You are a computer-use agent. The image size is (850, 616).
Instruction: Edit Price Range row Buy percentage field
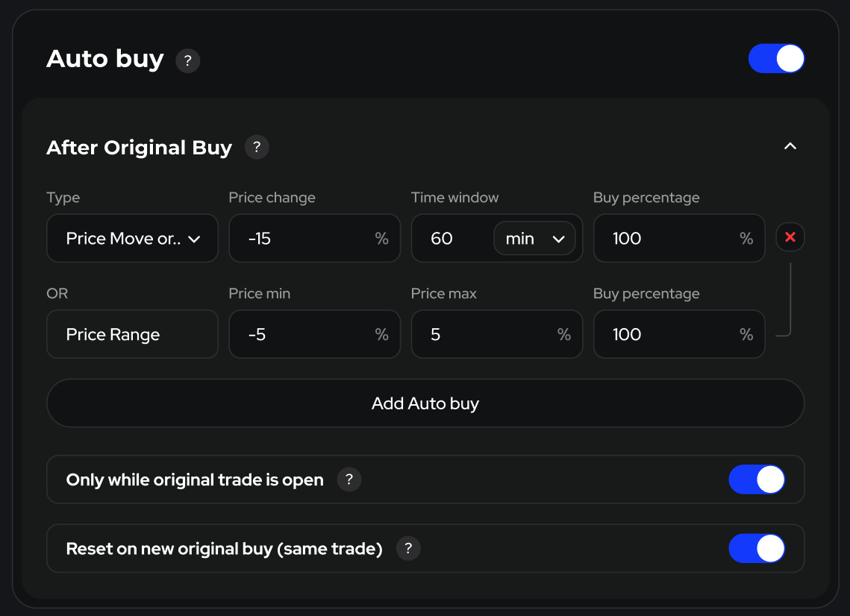(668, 334)
